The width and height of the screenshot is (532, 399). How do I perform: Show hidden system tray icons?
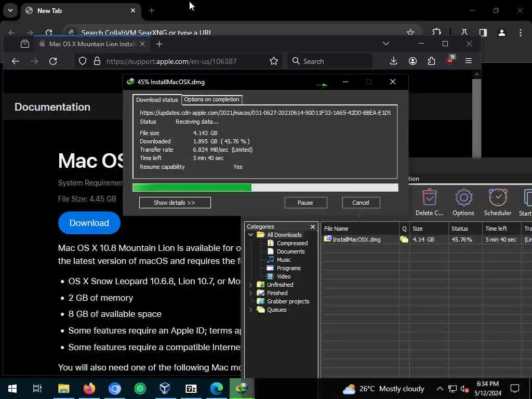[440, 389]
